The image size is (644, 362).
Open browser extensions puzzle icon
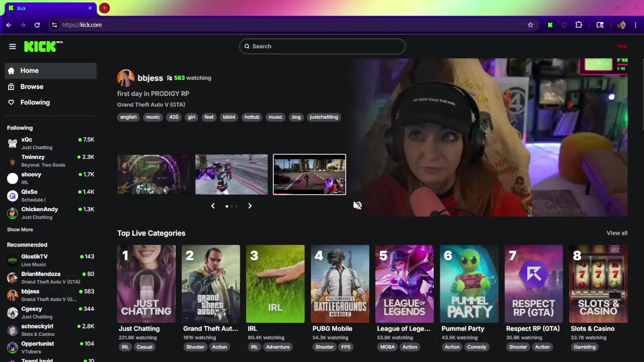(579, 25)
